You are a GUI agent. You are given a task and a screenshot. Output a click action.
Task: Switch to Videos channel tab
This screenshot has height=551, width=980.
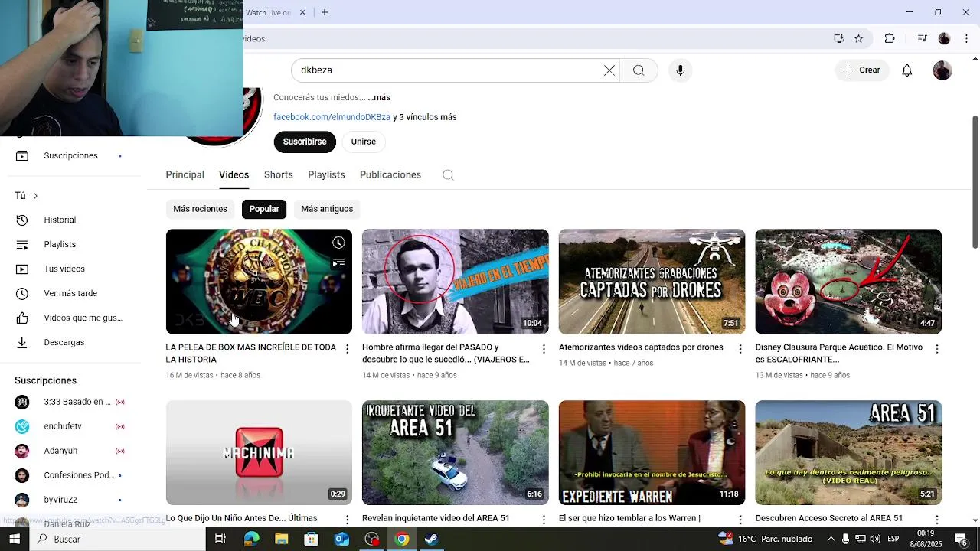(x=234, y=175)
